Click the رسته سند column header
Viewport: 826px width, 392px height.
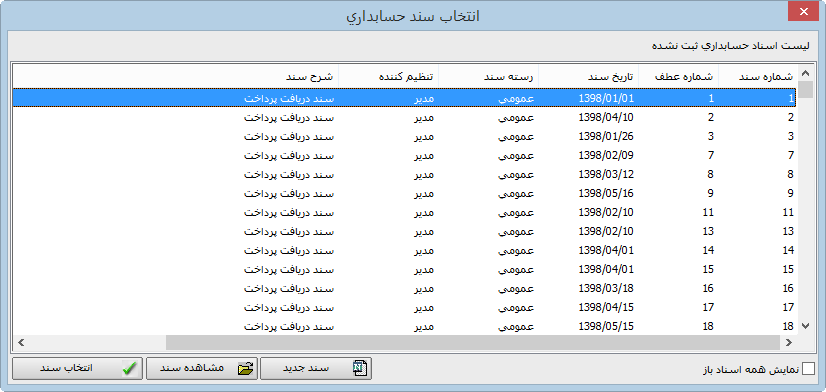pyautogui.click(x=488, y=77)
